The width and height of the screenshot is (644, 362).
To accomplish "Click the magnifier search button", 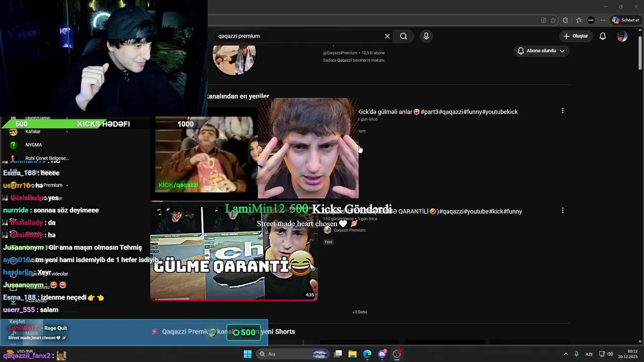I will coord(404,36).
